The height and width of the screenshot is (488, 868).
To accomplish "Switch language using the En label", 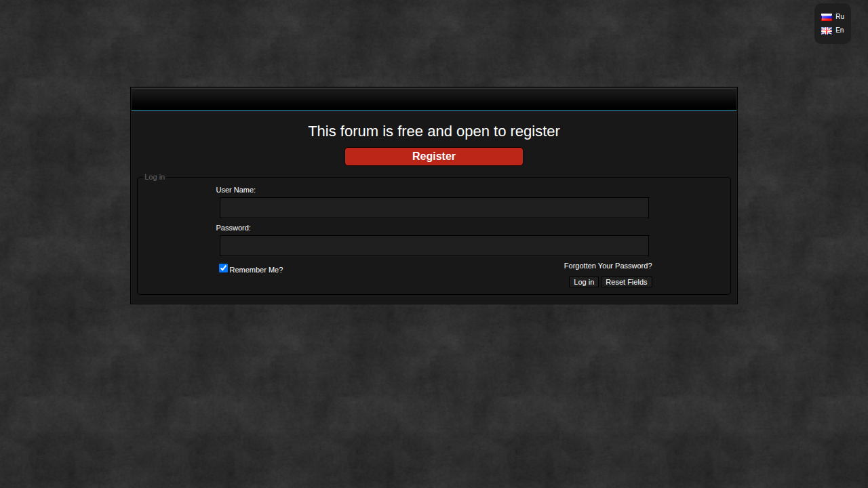I will coord(840,30).
